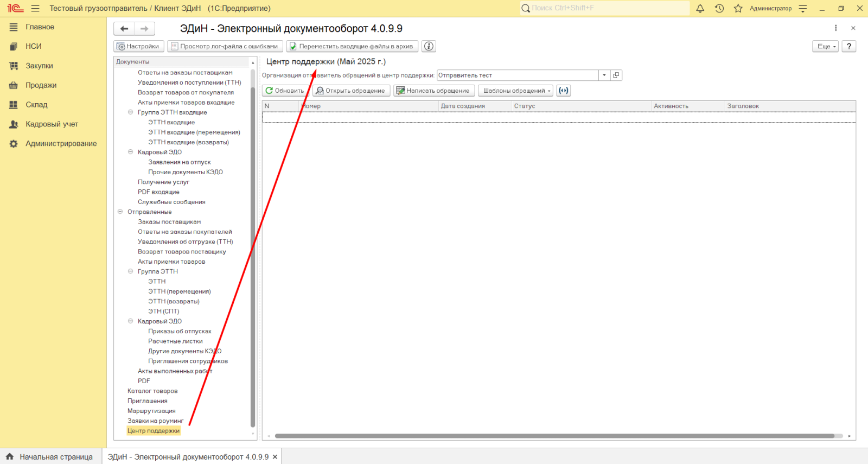868x464 pixels.
Task: Open the Еще dropdown menu
Action: coord(825,46)
